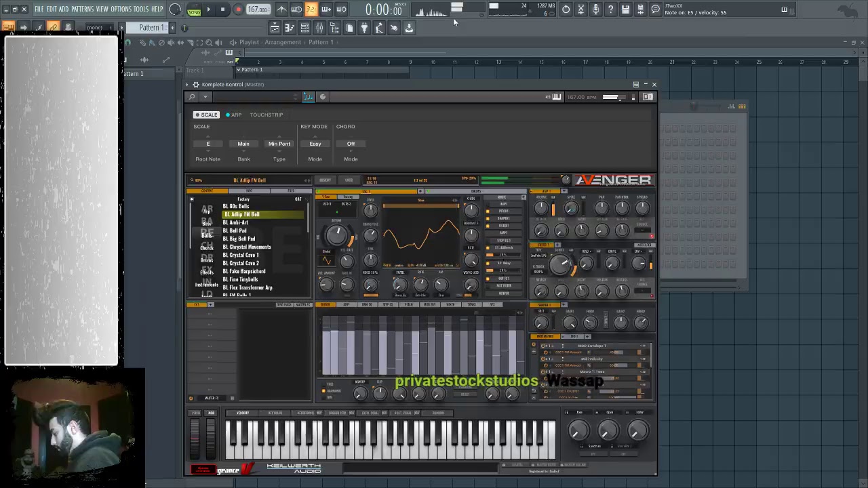Open the Mixer view icon
The width and height of the screenshot is (868, 488).
point(319,28)
